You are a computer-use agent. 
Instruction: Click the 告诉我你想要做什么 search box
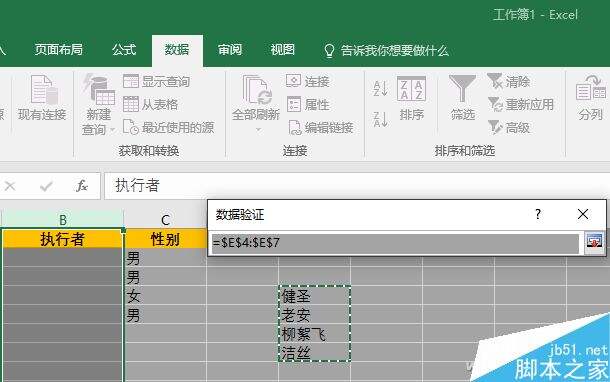[386, 51]
